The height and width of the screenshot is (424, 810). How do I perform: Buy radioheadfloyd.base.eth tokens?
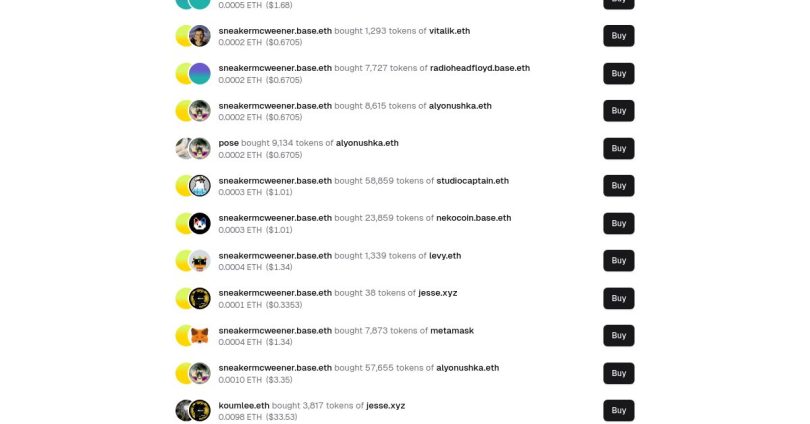[618, 74]
